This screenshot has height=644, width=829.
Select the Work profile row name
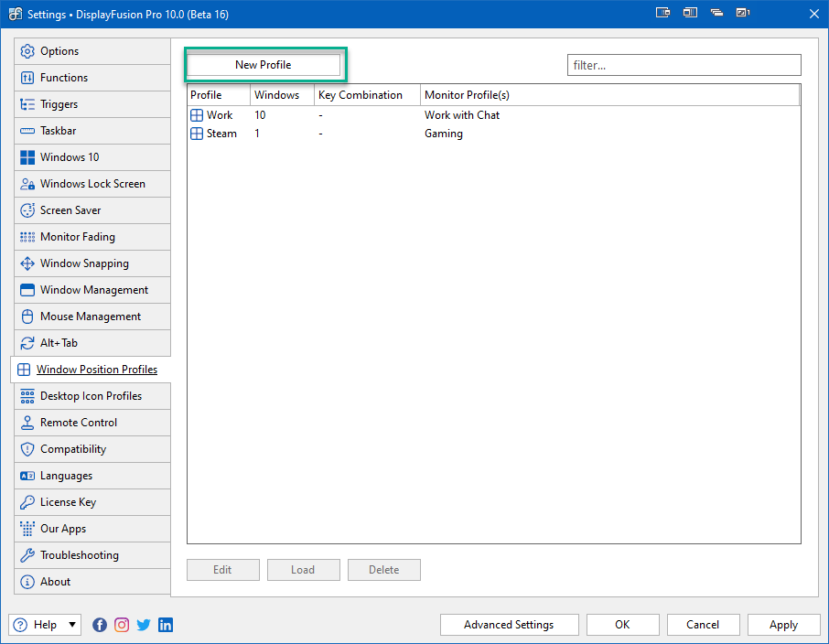[x=220, y=115]
